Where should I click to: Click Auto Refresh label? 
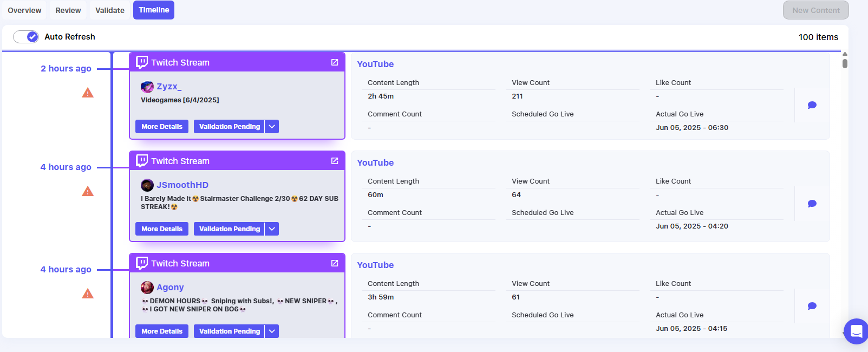point(70,37)
